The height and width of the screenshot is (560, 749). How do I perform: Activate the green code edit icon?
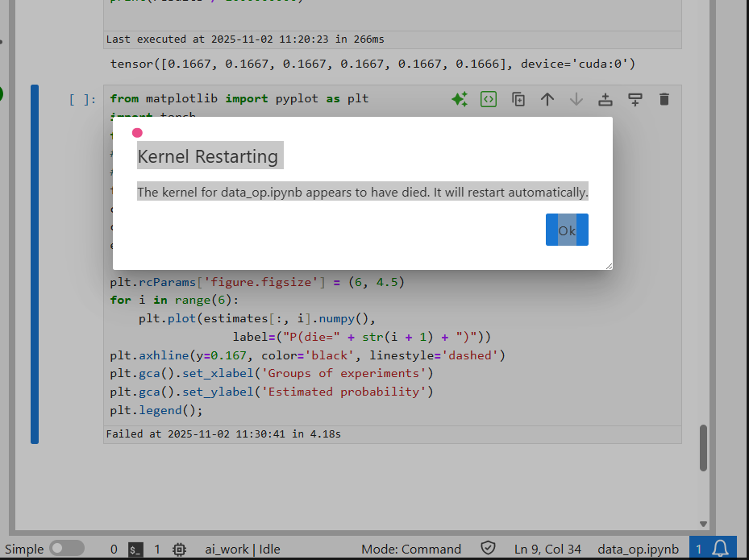[x=488, y=98]
